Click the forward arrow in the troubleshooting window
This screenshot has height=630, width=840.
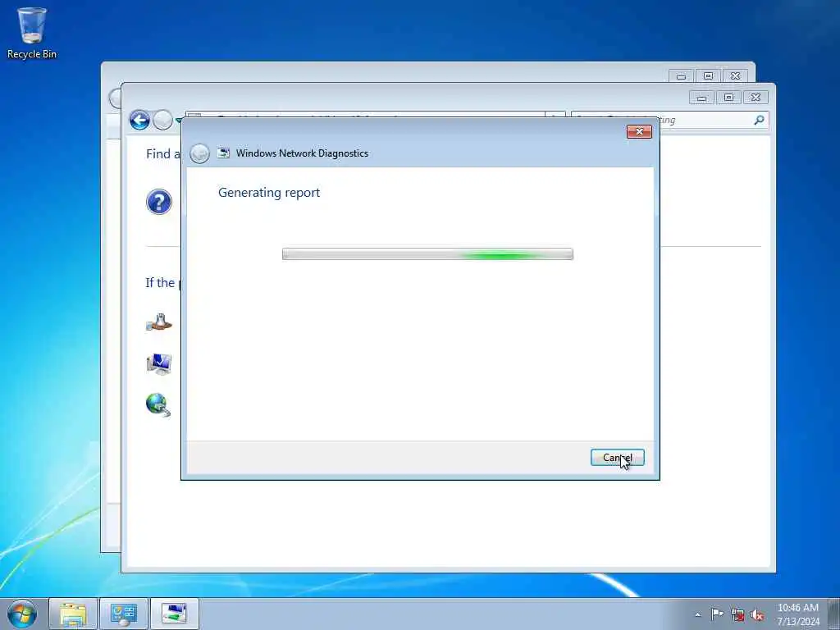tap(163, 120)
